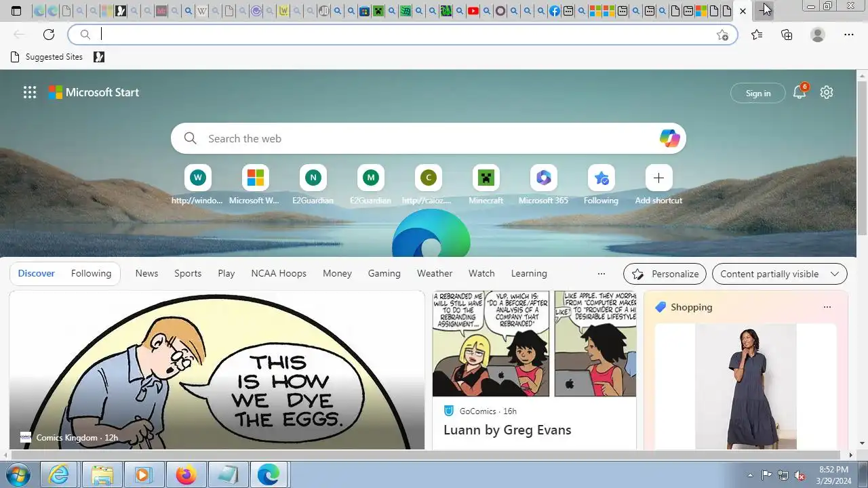Viewport: 868px width, 488px height.
Task: Open the tab actions menu icon
Action: (x=16, y=11)
